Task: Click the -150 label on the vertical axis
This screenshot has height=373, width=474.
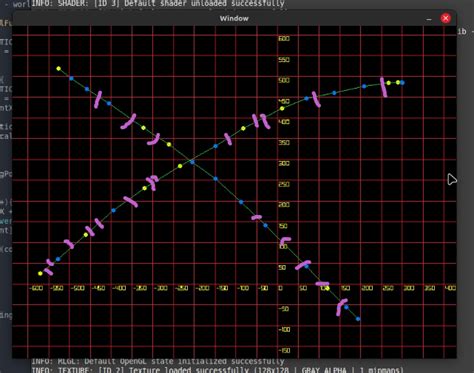Action: [x=284, y=350]
